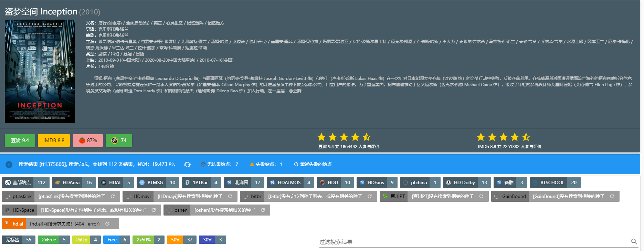Image resolution: width=644 pixels, height=251 pixels.
Task: Filter results by PTMSG site
Action: pyautogui.click(x=158, y=182)
